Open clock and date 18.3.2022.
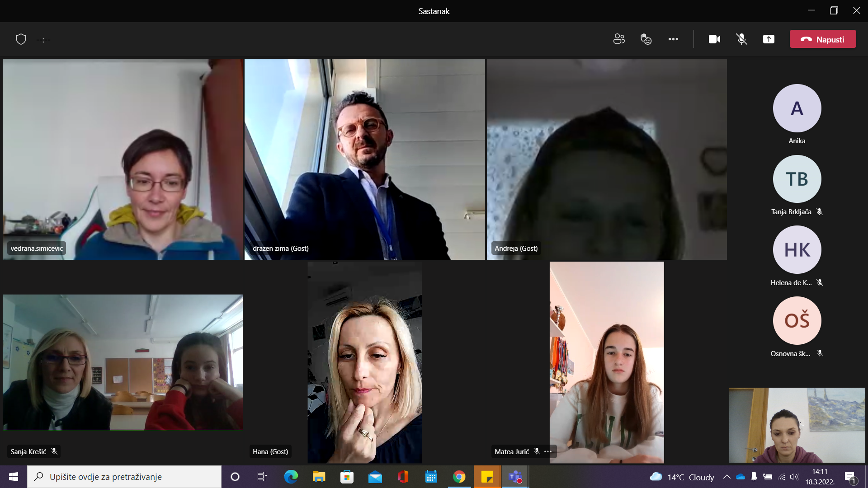Screen dimensions: 868x488 click(x=820, y=477)
